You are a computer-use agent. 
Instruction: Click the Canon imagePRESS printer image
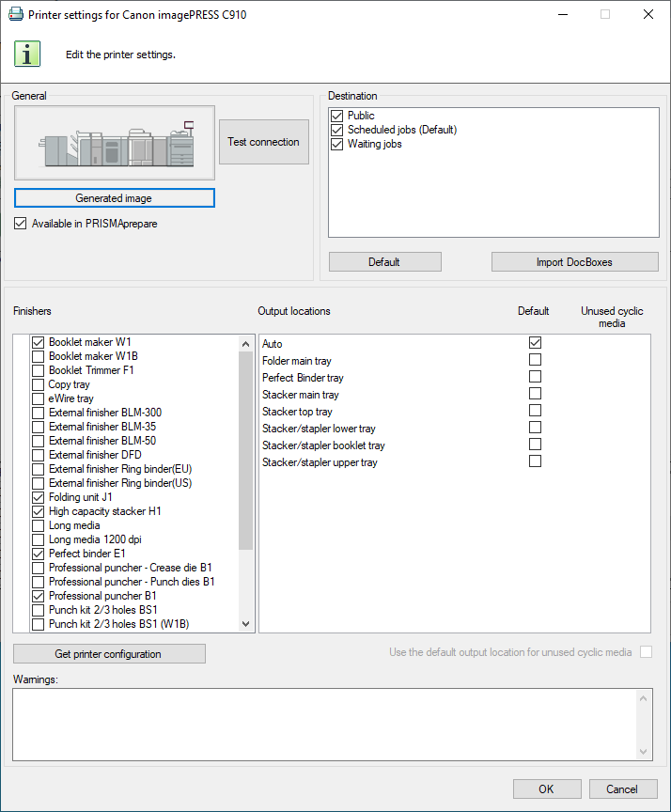[115, 143]
